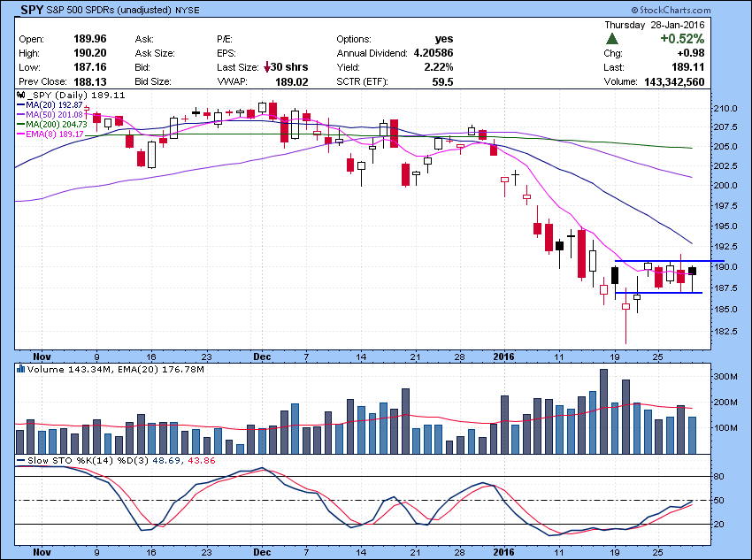The height and width of the screenshot is (560, 752).
Task: Click '2016' on the price chart date axis
Action: [503, 357]
